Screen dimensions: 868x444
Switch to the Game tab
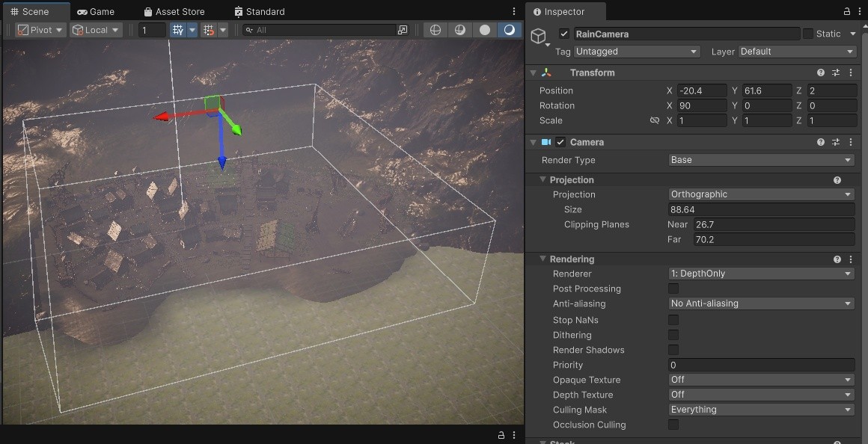click(96, 12)
